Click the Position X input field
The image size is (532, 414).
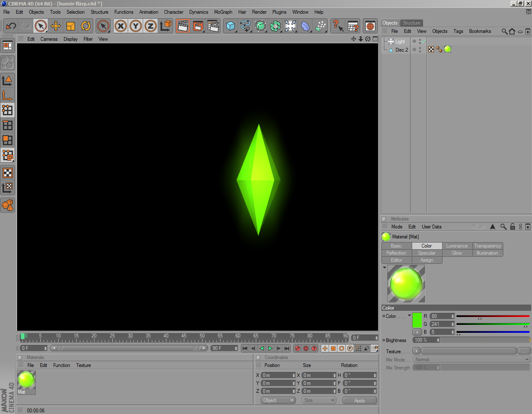tap(278, 375)
